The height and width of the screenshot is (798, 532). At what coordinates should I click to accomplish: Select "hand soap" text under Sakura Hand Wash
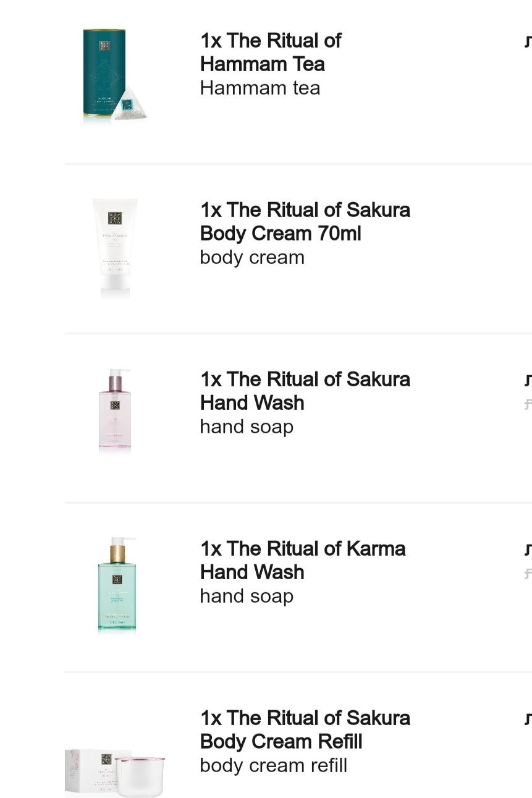click(x=247, y=427)
